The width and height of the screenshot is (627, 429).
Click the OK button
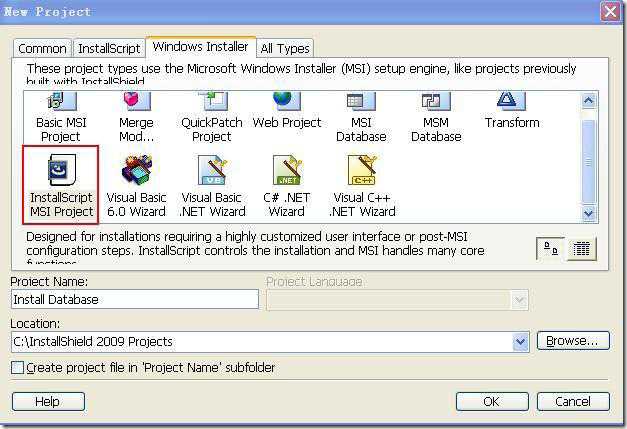[492, 401]
